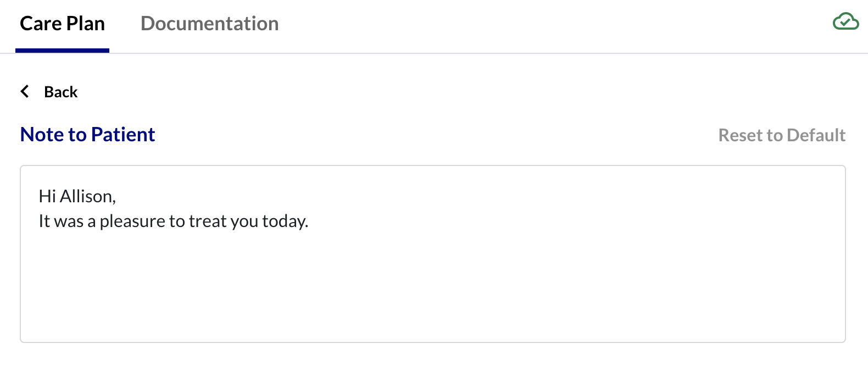The image size is (868, 365).
Task: Click the word 'Allison' in the note
Action: pos(87,196)
